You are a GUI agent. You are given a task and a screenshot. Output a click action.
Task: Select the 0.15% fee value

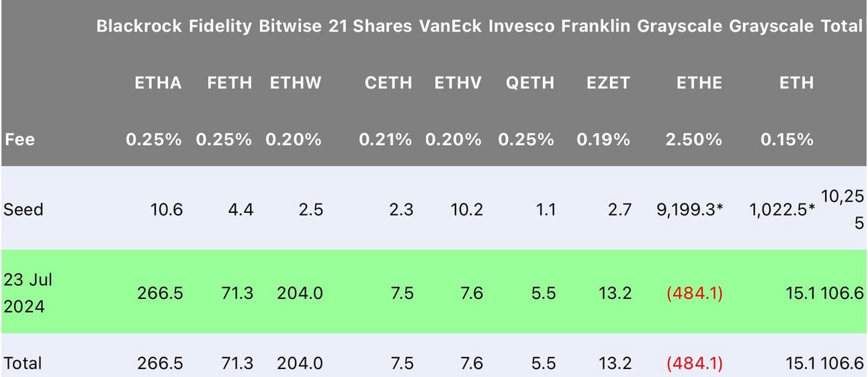pos(787,140)
